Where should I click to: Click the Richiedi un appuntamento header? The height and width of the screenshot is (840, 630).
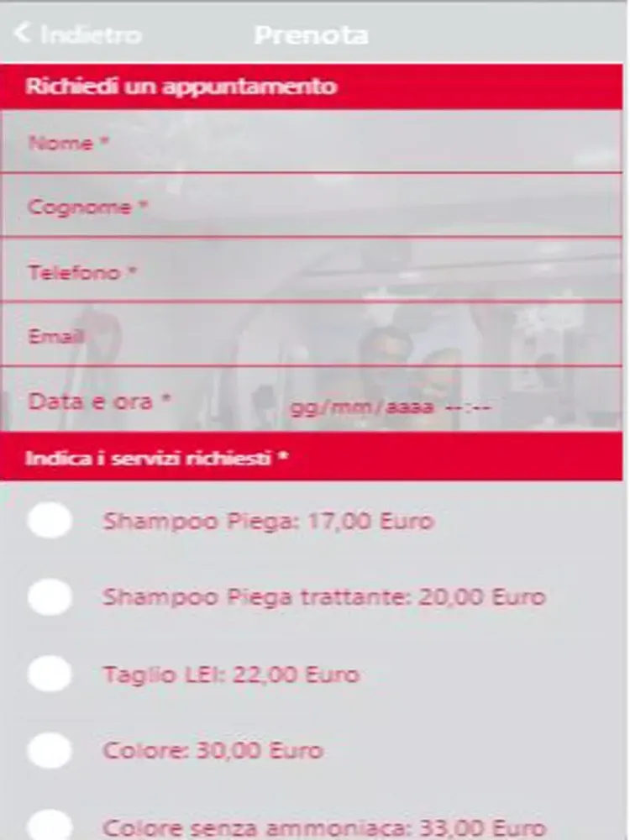(181, 87)
